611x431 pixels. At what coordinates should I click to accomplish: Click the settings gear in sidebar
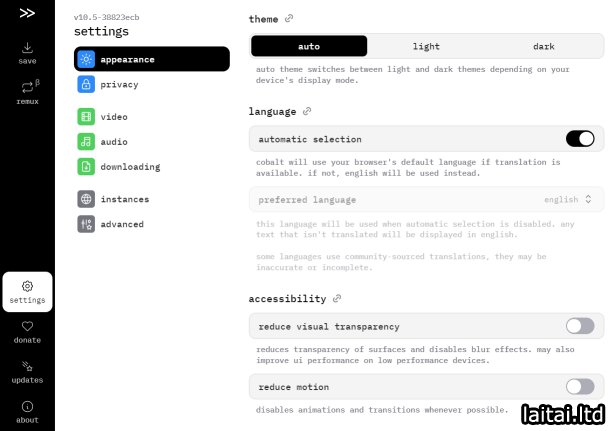pos(27,291)
